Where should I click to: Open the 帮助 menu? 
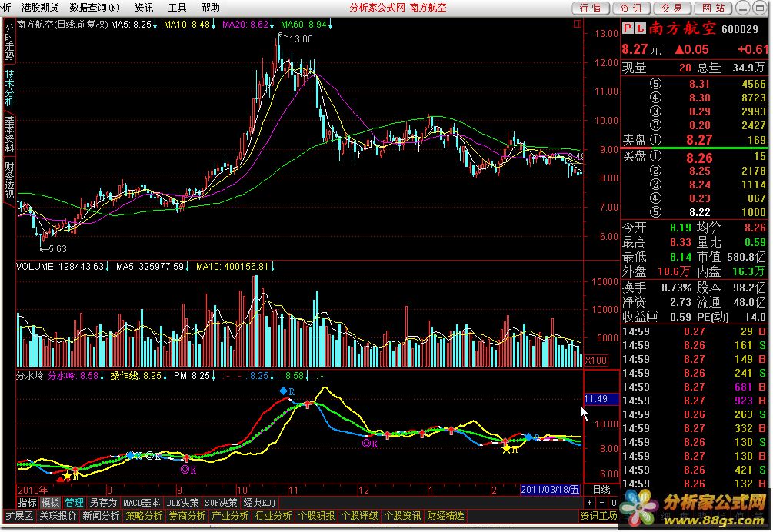pyautogui.click(x=211, y=8)
